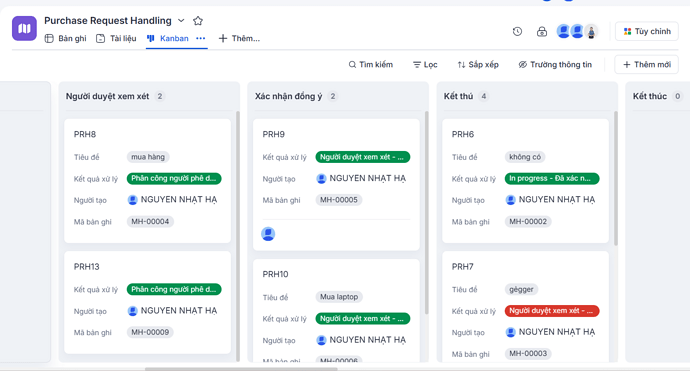
Task: Expand the Purchase Request Handling title dropdown
Action: coord(181,21)
